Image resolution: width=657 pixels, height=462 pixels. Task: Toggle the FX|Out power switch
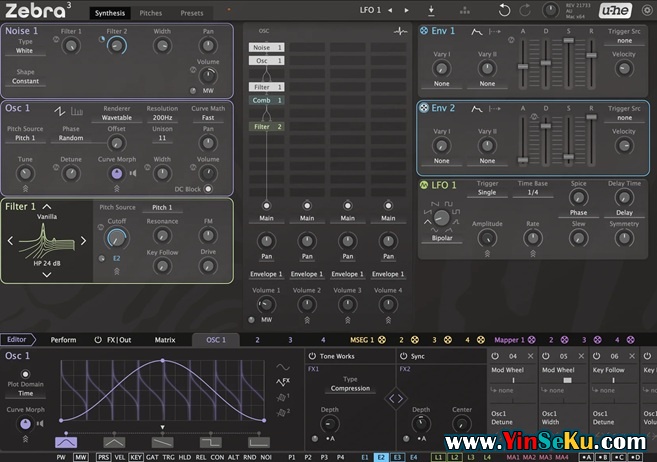click(98, 340)
